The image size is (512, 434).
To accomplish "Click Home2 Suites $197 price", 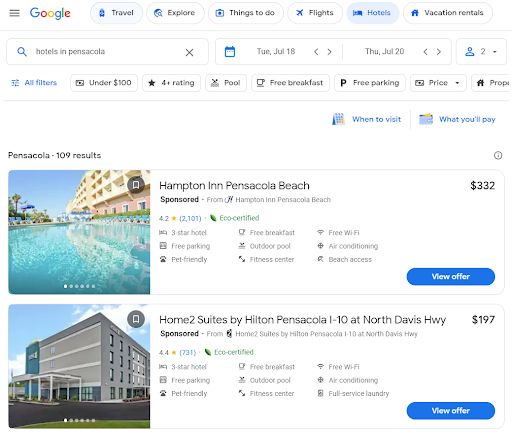I will click(x=483, y=320).
